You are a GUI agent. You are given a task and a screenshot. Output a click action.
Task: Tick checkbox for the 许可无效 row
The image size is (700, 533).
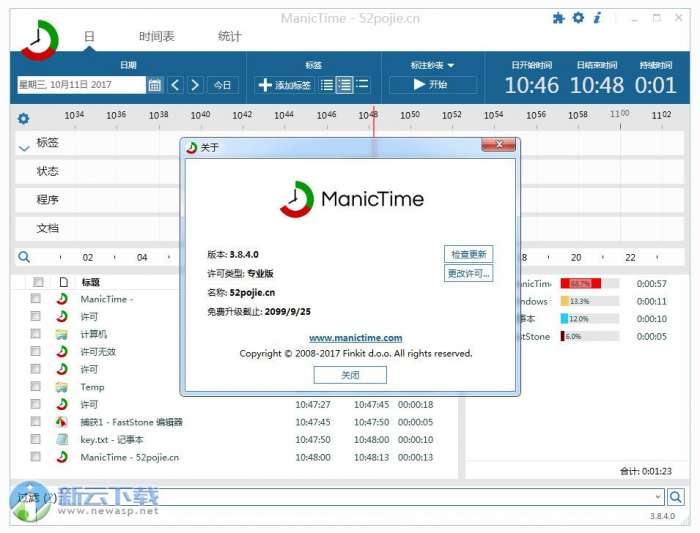point(35,351)
